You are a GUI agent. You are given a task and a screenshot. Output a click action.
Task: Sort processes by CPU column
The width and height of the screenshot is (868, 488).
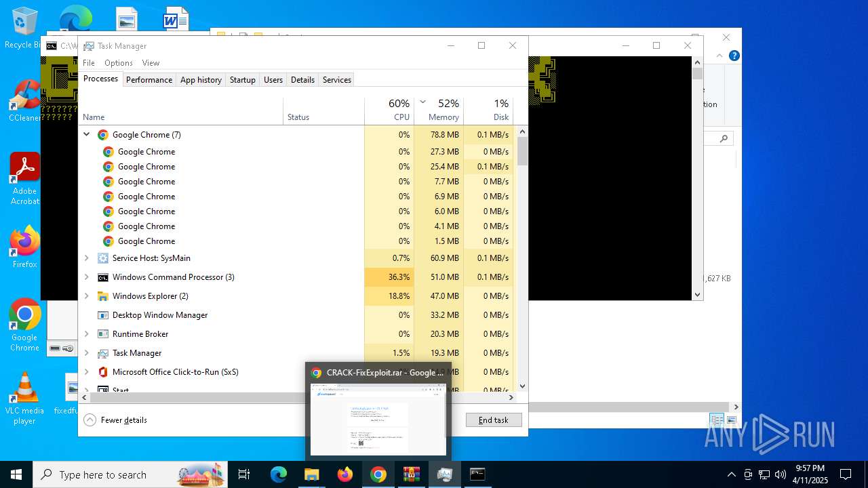point(389,111)
